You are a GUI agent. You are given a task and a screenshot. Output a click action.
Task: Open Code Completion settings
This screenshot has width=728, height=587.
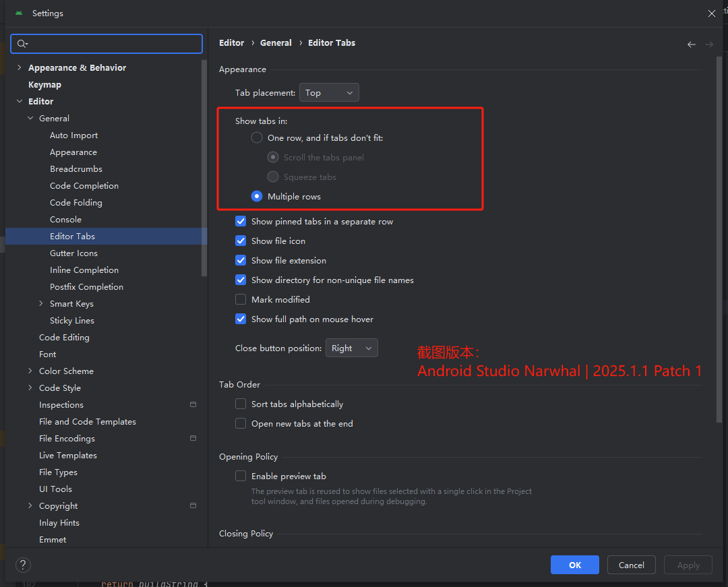[84, 185]
